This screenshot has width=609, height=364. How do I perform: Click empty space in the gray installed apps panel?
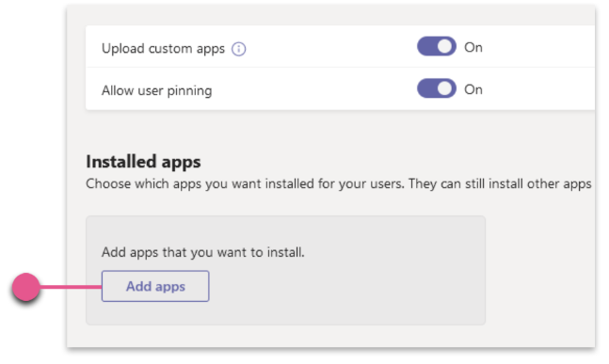pos(349,287)
